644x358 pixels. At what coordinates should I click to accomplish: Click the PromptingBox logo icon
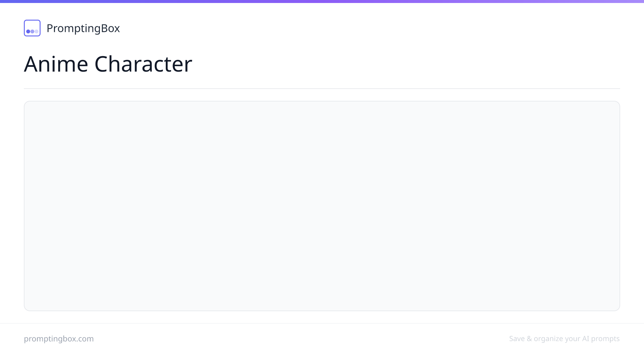click(x=32, y=28)
